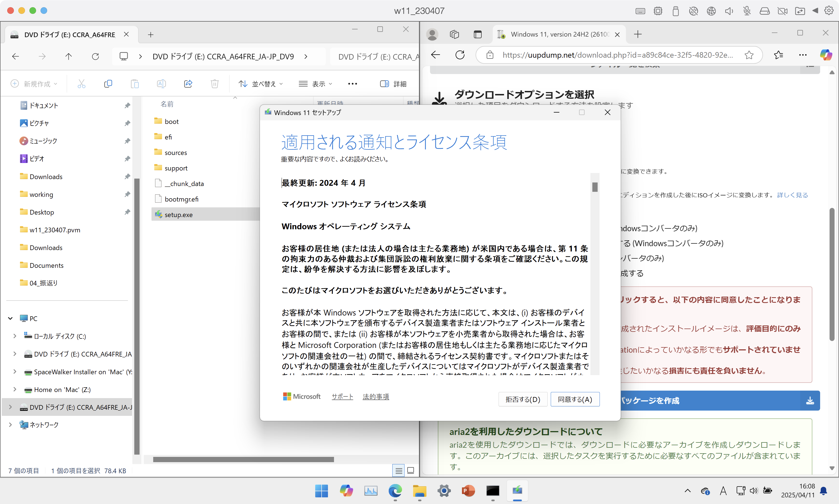This screenshot has width=839, height=504.
Task: Click Explorer back arrow
Action: [16, 56]
